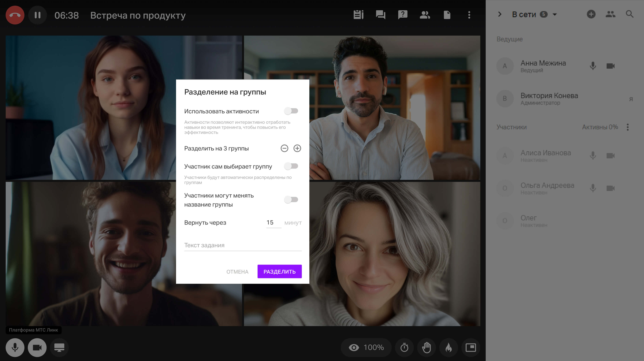Open the chat panel icon in top bar
The width and height of the screenshot is (644, 361).
tap(380, 15)
